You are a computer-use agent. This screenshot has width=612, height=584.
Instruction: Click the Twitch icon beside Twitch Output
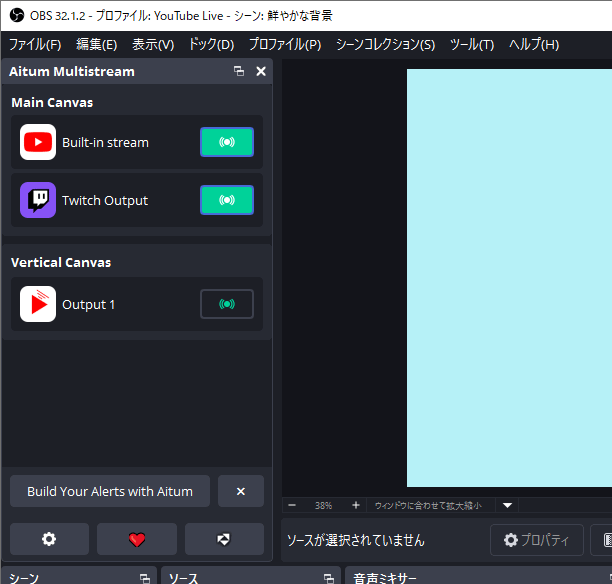click(38, 200)
